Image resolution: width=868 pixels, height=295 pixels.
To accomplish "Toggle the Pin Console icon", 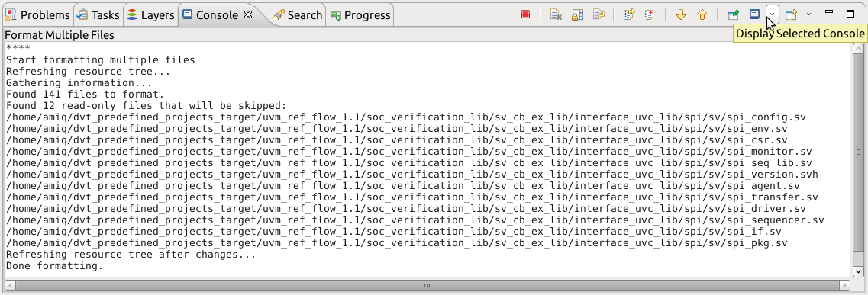I will click(x=734, y=15).
